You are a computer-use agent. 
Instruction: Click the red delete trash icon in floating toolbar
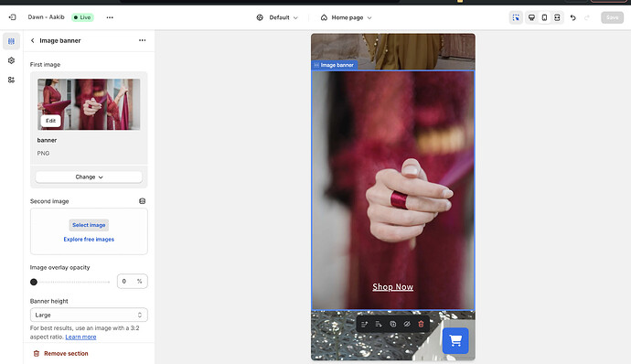point(421,324)
